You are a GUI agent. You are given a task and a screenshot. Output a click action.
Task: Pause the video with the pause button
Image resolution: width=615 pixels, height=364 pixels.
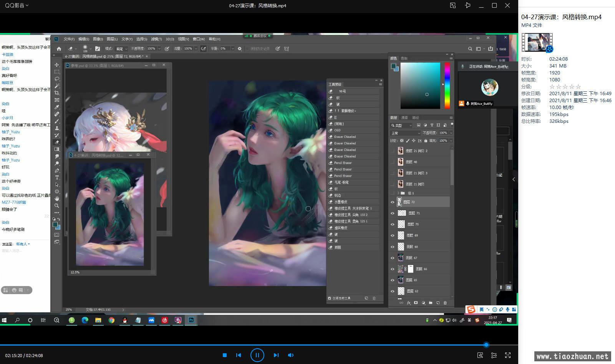257,355
